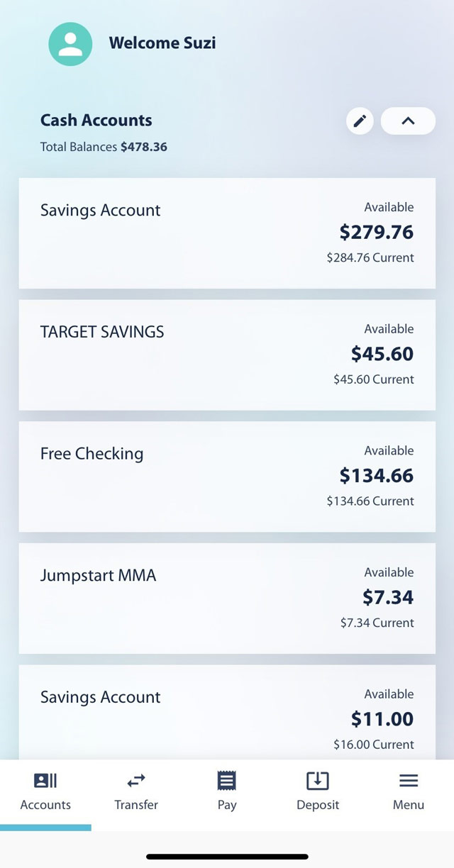Collapse account list using chevron button
The width and height of the screenshot is (454, 868).
pos(408,121)
